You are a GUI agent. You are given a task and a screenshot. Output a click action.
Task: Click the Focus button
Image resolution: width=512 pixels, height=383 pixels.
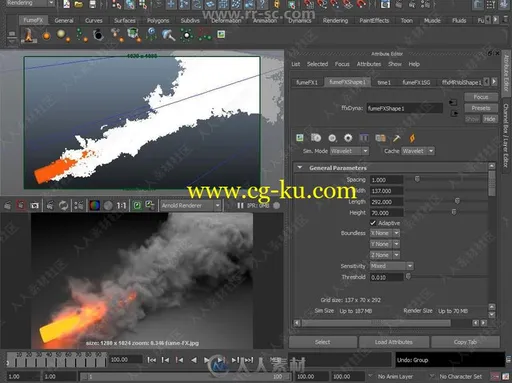(481, 97)
